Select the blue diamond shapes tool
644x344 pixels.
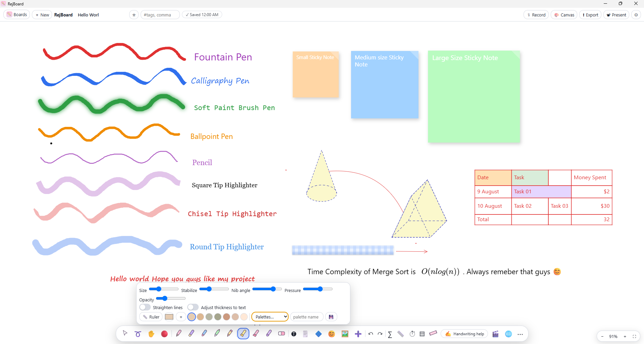318,334
